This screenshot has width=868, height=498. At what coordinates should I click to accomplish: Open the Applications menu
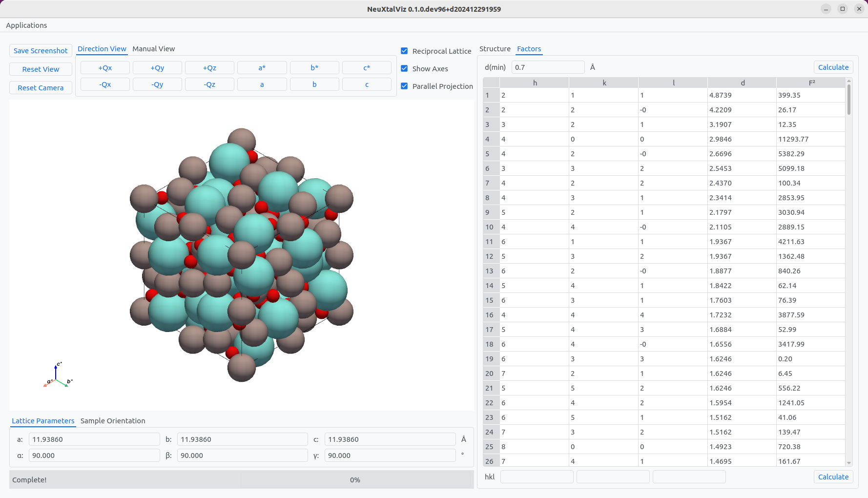(x=26, y=25)
